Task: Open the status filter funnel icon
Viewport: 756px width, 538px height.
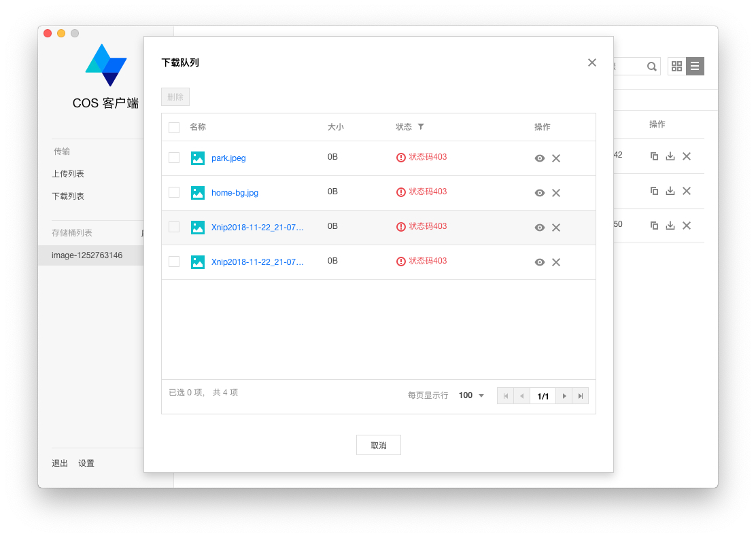Action: coord(421,126)
